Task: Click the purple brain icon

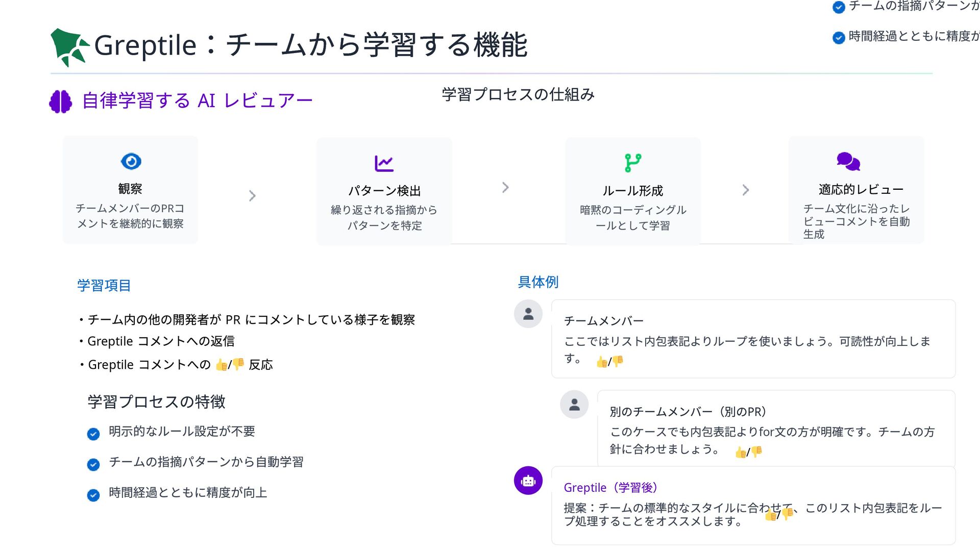Action: point(61,102)
